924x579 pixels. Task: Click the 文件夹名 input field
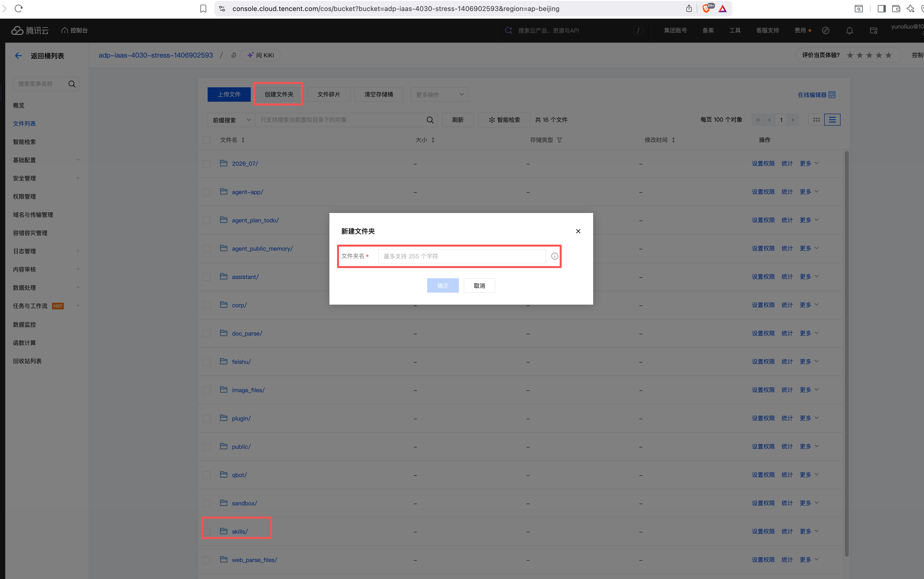[462, 256]
